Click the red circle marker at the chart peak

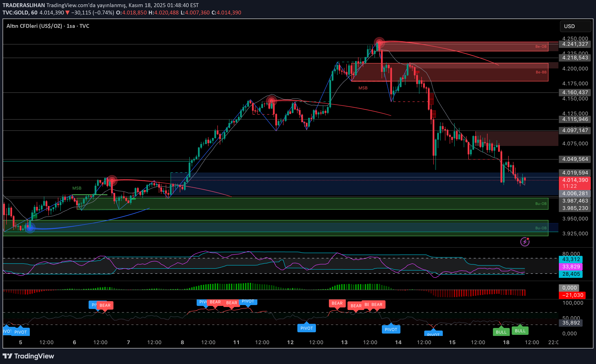[379, 43]
